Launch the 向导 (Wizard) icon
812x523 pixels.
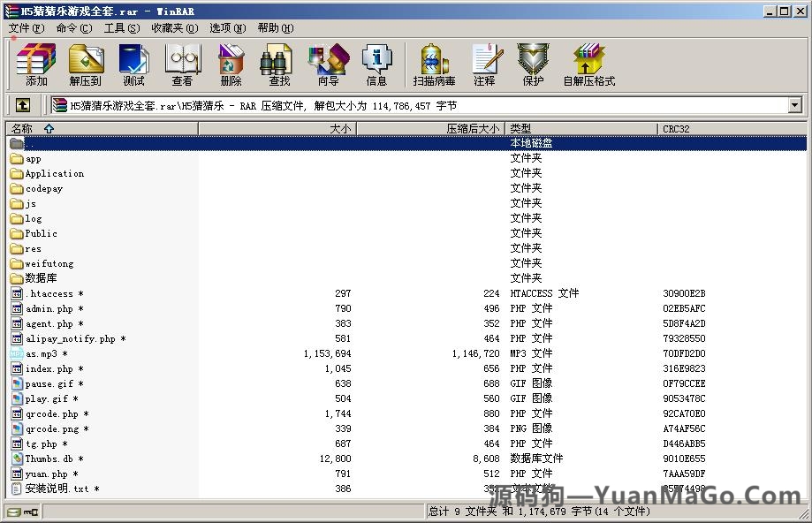coord(328,64)
